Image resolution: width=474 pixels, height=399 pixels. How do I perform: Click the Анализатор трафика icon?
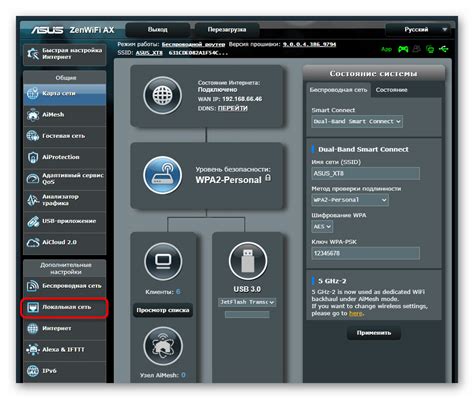33,200
